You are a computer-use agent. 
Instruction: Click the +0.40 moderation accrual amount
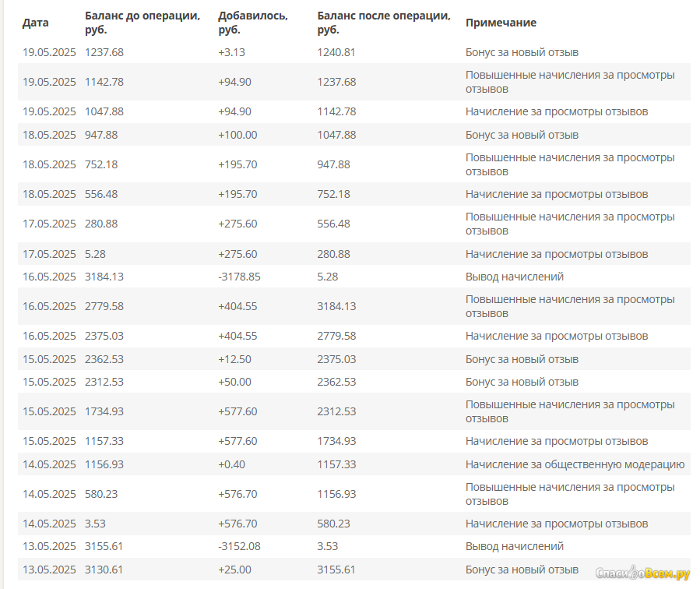(x=232, y=465)
